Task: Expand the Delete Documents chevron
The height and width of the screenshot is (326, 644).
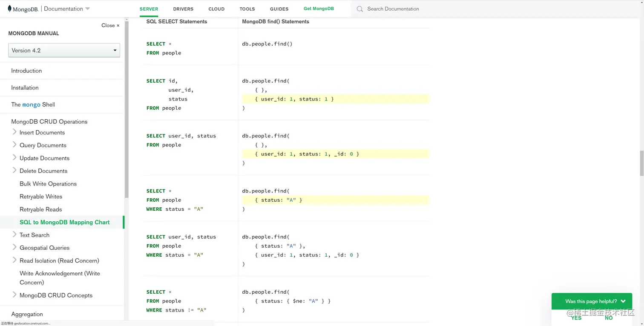Action: pyautogui.click(x=14, y=170)
